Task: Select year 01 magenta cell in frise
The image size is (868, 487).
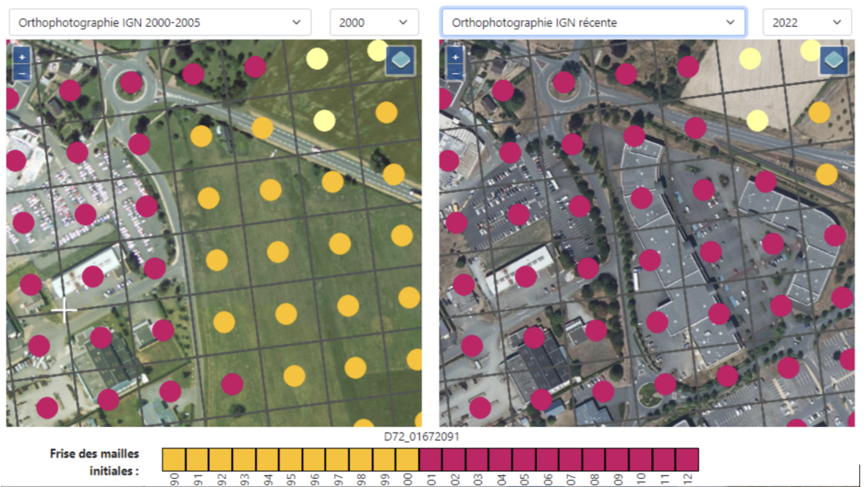Action: (431, 459)
